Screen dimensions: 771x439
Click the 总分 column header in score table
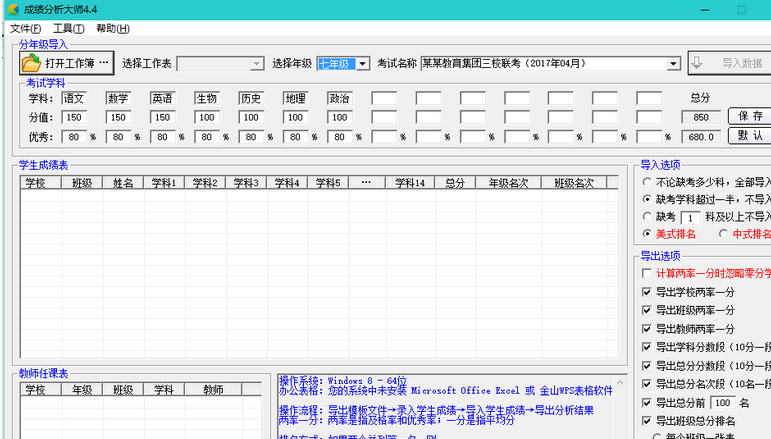click(455, 183)
